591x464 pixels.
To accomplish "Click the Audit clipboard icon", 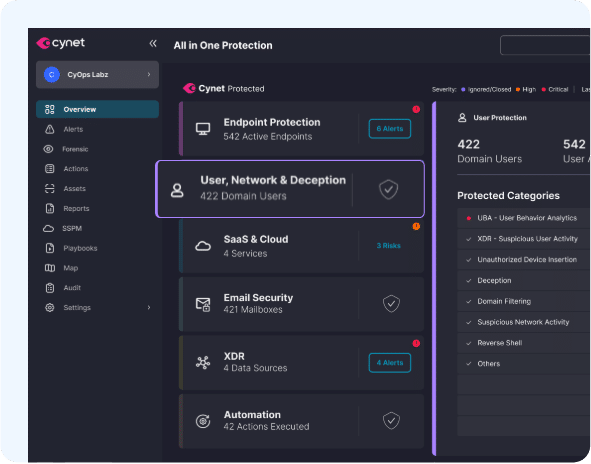I will [x=50, y=288].
